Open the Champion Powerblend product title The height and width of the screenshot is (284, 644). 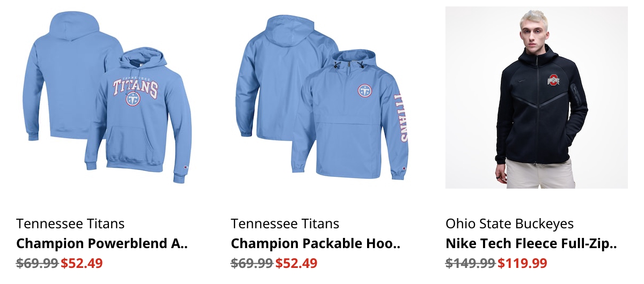[102, 244]
